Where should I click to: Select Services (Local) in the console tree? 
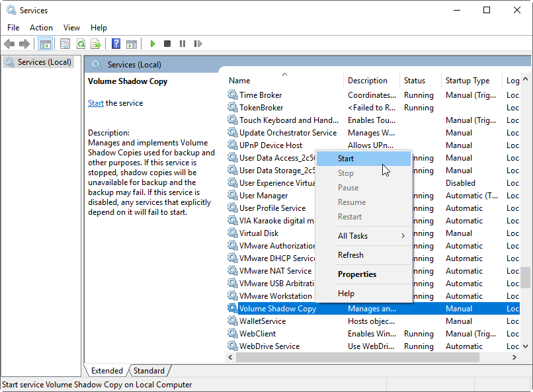(x=44, y=62)
